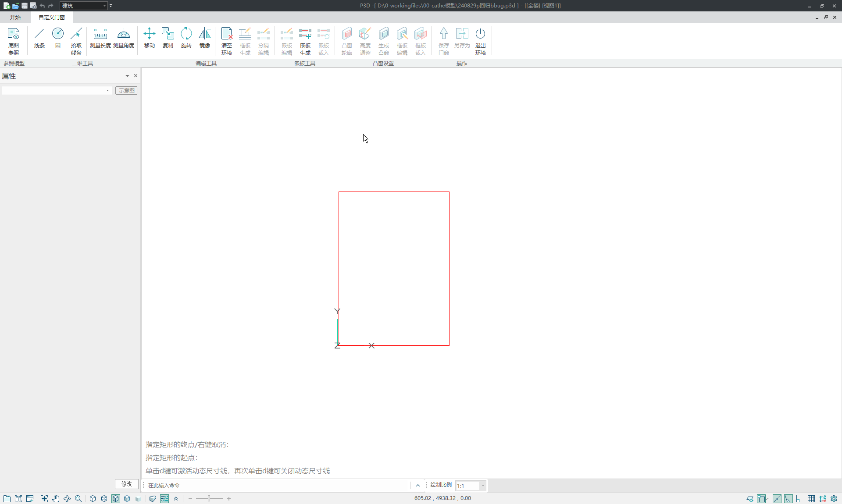The image size is (842, 504).
Task: Activate the 测量长度 measure length tool
Action: (100, 38)
